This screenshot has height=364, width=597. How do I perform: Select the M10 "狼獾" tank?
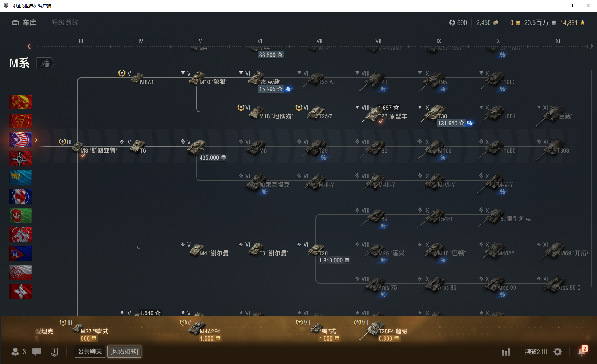208,79
